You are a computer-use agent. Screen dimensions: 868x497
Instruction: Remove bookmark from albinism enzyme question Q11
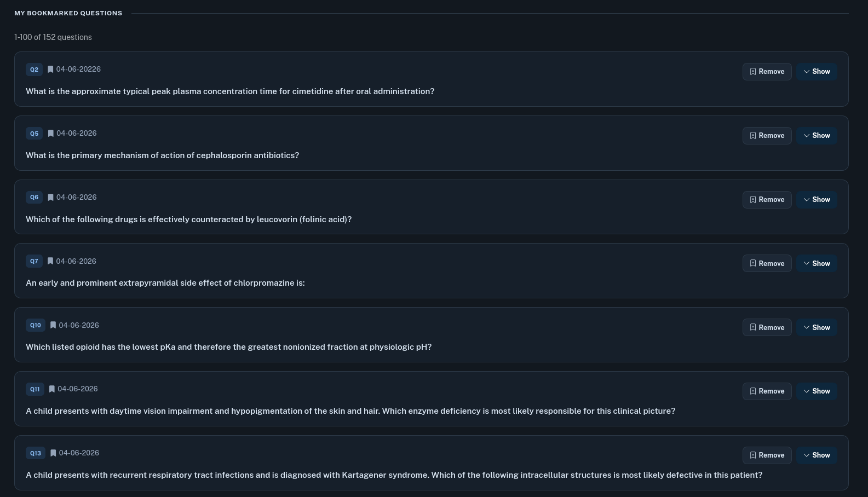(767, 391)
